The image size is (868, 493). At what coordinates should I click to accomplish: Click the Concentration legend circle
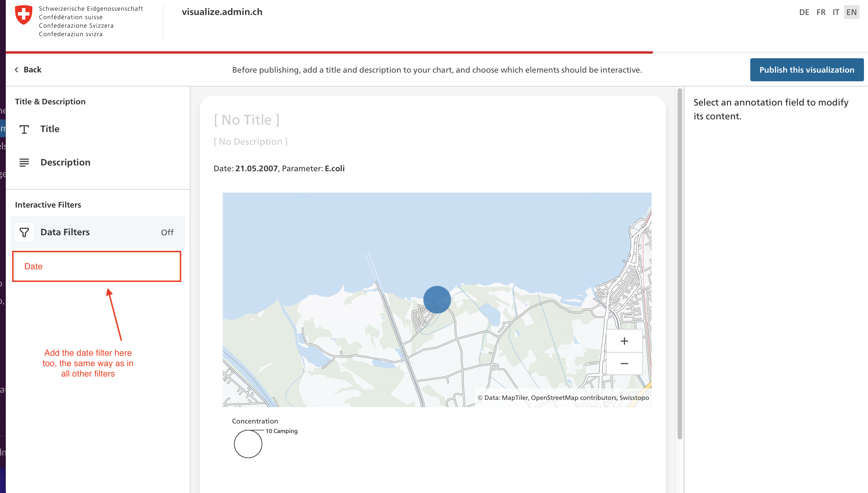[x=248, y=444]
